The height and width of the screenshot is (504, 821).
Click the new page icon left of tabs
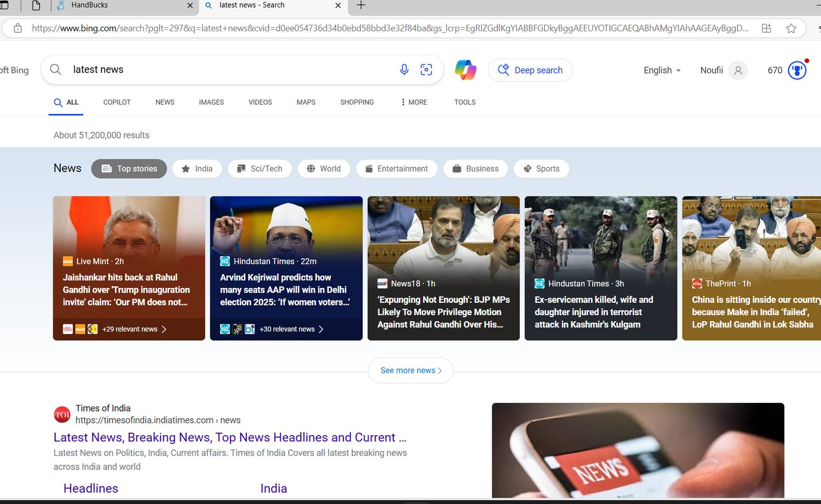(x=36, y=5)
